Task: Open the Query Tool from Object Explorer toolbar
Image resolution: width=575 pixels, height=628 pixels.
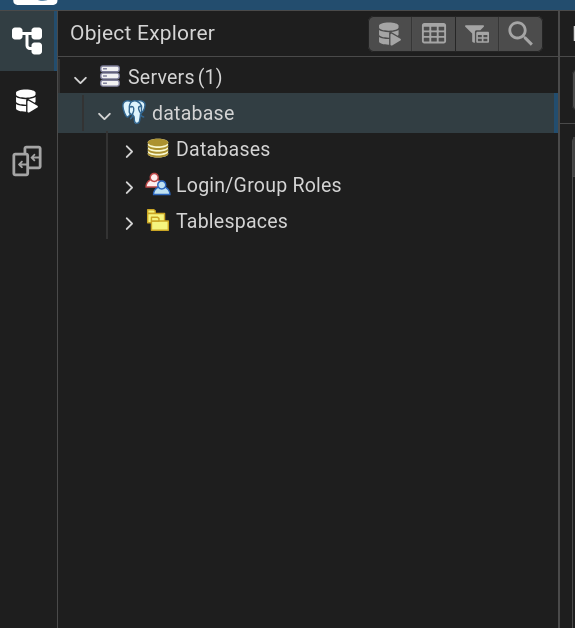Action: coord(390,34)
